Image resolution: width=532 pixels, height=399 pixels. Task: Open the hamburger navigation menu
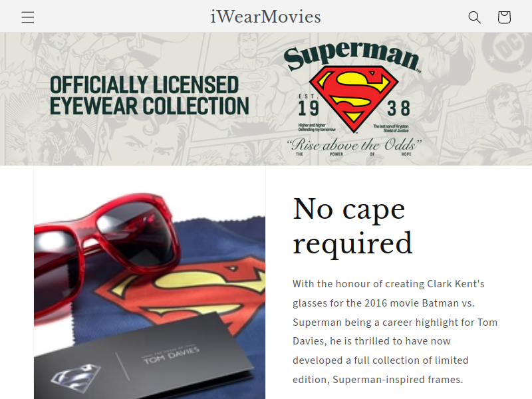coord(28,17)
